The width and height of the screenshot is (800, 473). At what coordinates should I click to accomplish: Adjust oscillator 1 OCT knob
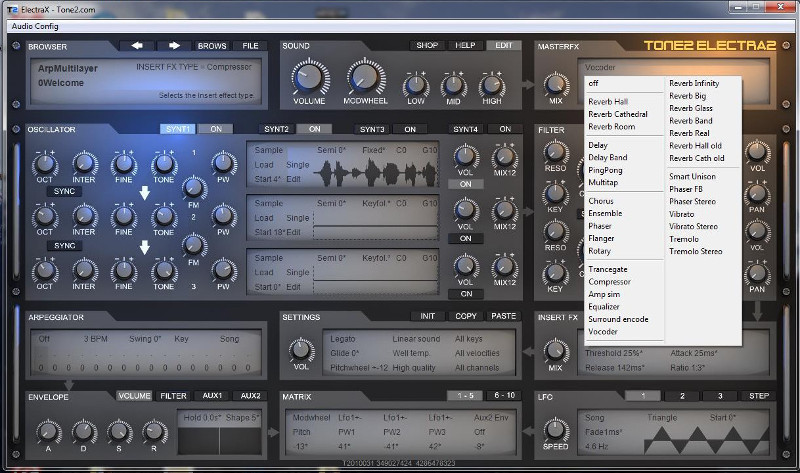click(x=45, y=164)
